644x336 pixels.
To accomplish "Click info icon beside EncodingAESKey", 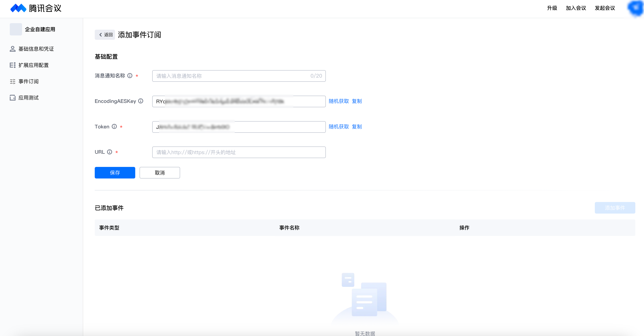I will (141, 101).
